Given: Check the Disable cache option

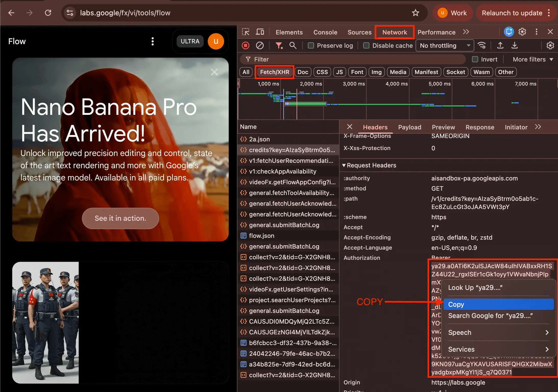Looking at the screenshot, I should pyautogui.click(x=366, y=46).
